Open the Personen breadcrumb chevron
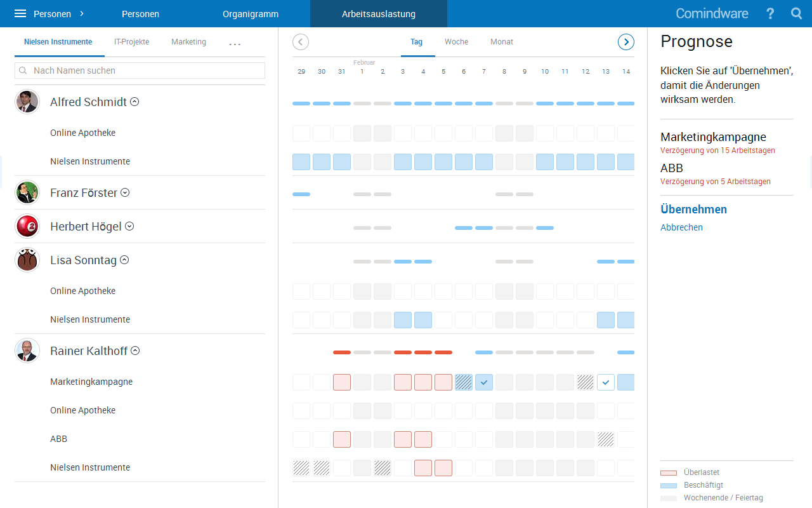This screenshot has width=812, height=508. pos(82,13)
